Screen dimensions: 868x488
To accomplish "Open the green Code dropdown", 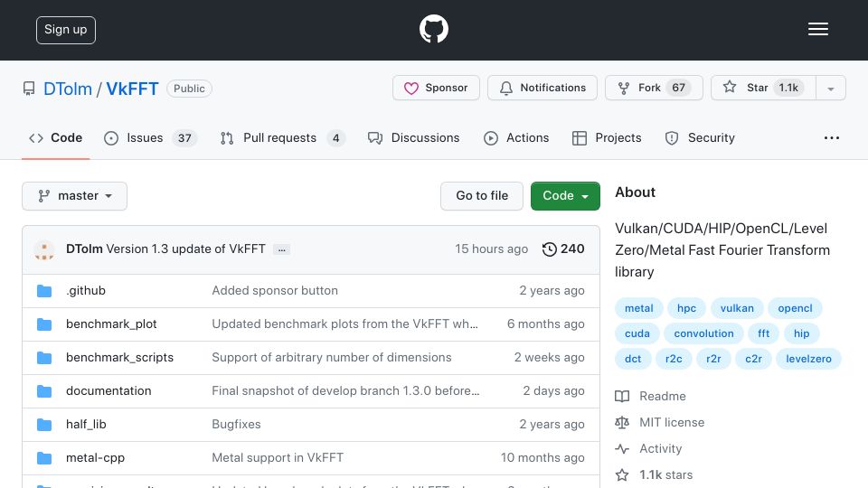I will pos(565,196).
